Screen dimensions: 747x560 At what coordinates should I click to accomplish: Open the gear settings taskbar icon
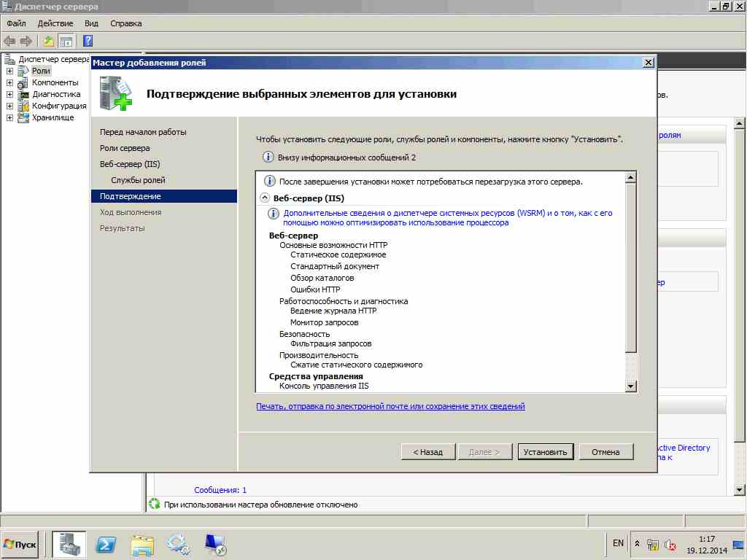coord(178,544)
